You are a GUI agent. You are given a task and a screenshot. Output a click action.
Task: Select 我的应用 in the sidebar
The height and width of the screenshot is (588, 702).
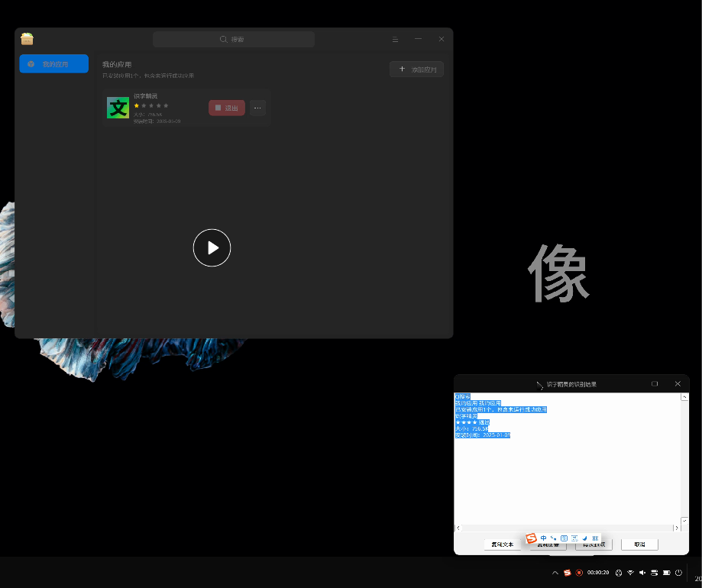coord(53,63)
